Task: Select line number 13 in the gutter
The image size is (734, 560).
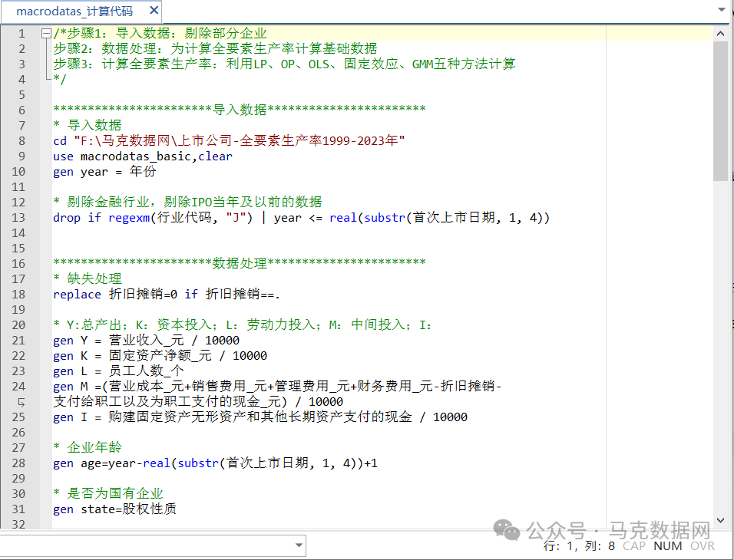Action: coord(18,218)
